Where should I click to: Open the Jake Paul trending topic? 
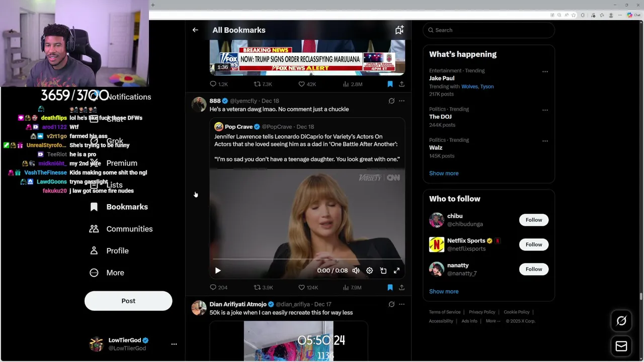point(442,78)
